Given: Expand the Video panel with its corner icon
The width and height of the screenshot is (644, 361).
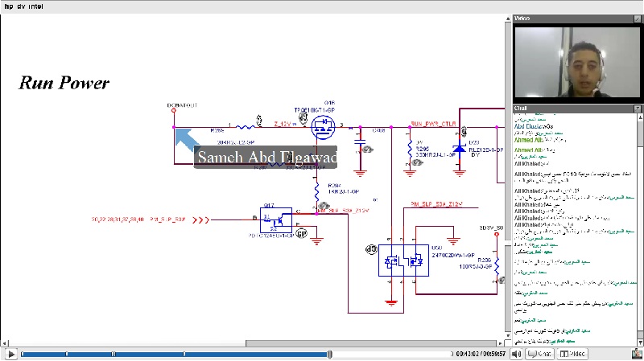Looking at the screenshot, I should coord(638,18).
